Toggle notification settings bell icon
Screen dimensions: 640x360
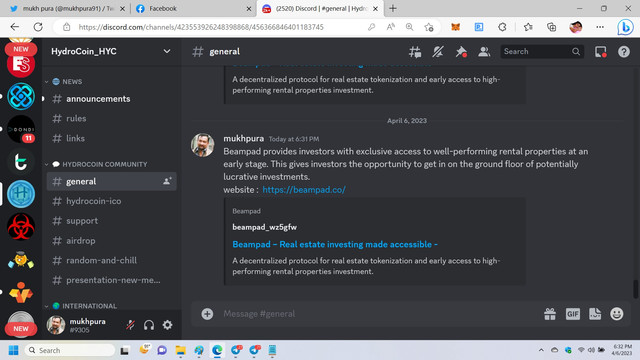coord(438,52)
